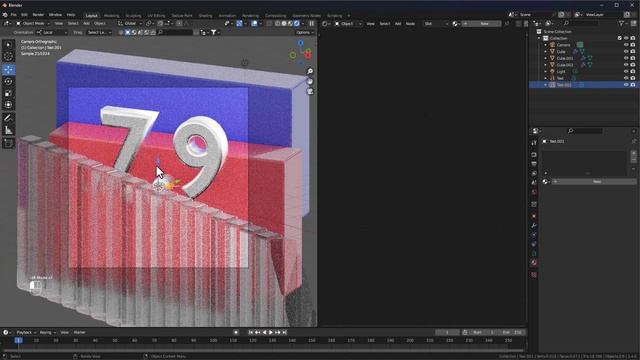The height and width of the screenshot is (360, 640).
Task: Select Text.001 row in outliner
Action: pyautogui.click(x=584, y=84)
